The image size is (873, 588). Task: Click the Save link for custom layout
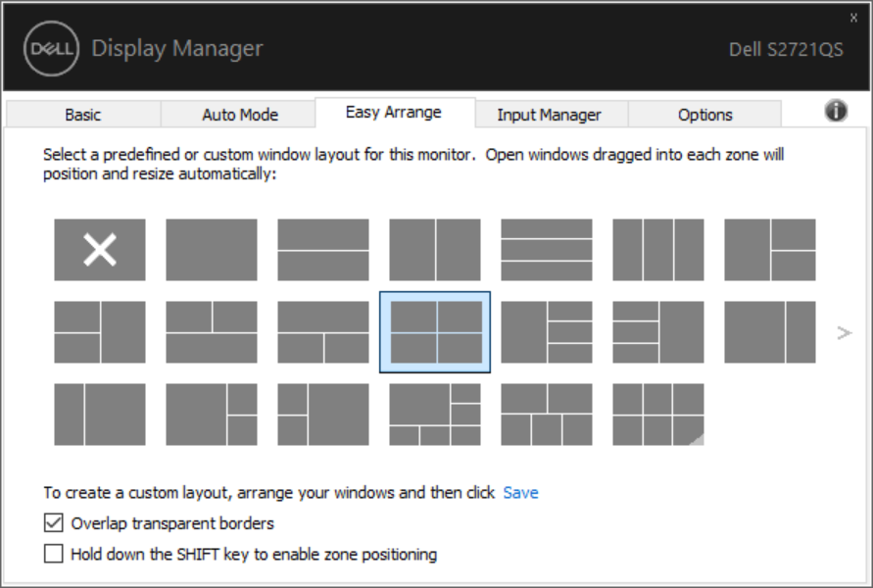click(520, 493)
